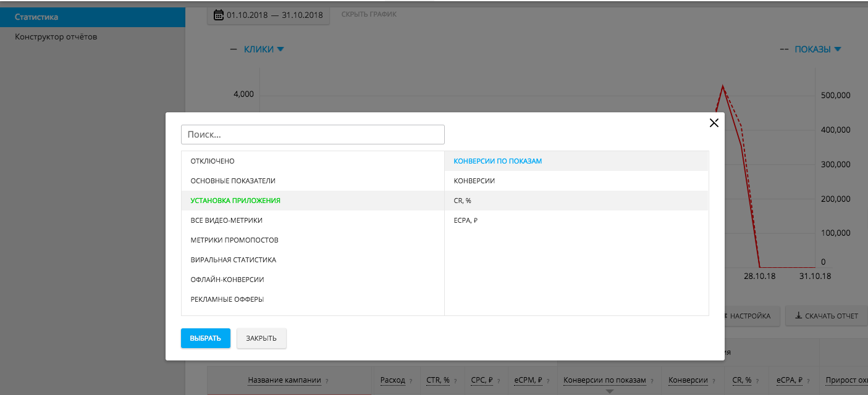Select Все видео-метрики category
This screenshot has width=868, height=395.
point(227,220)
